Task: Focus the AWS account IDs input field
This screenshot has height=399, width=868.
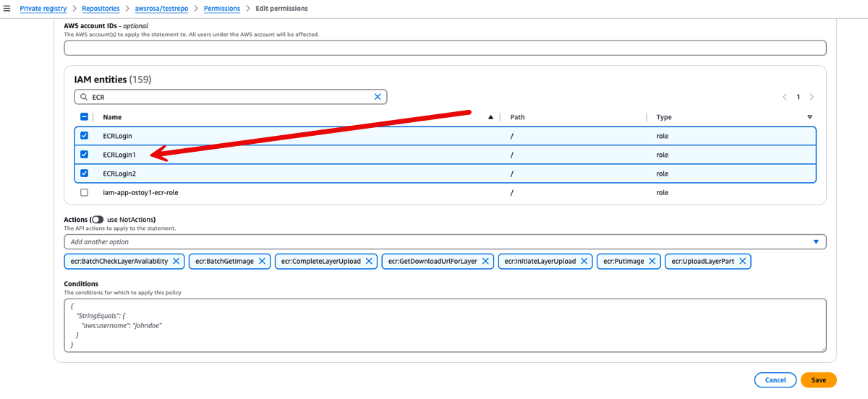Action: coord(445,48)
